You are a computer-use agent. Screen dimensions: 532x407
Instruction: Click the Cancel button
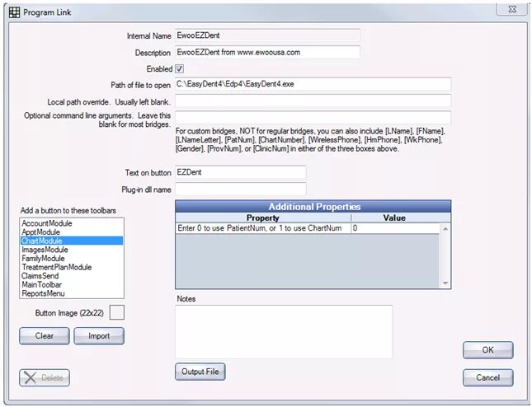pos(488,377)
